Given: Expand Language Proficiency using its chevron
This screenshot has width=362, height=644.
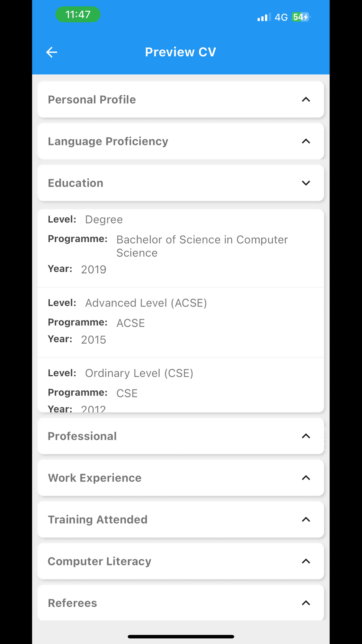Looking at the screenshot, I should 306,141.
